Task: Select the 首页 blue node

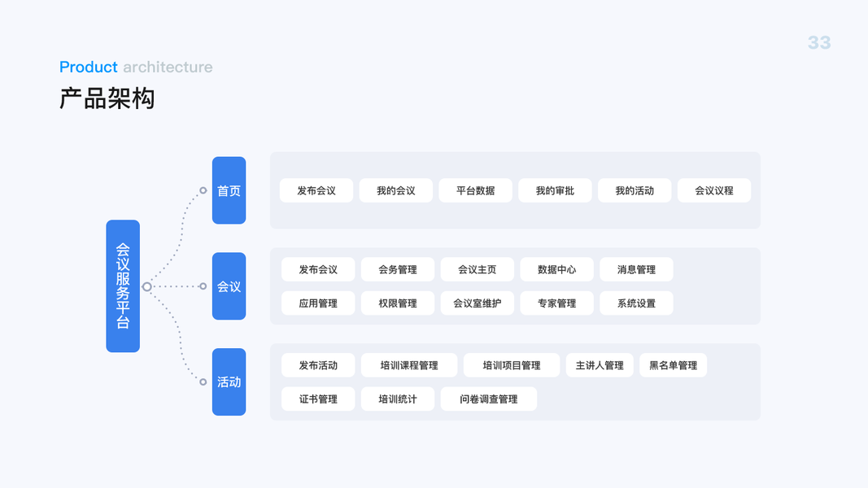Action: [x=229, y=190]
